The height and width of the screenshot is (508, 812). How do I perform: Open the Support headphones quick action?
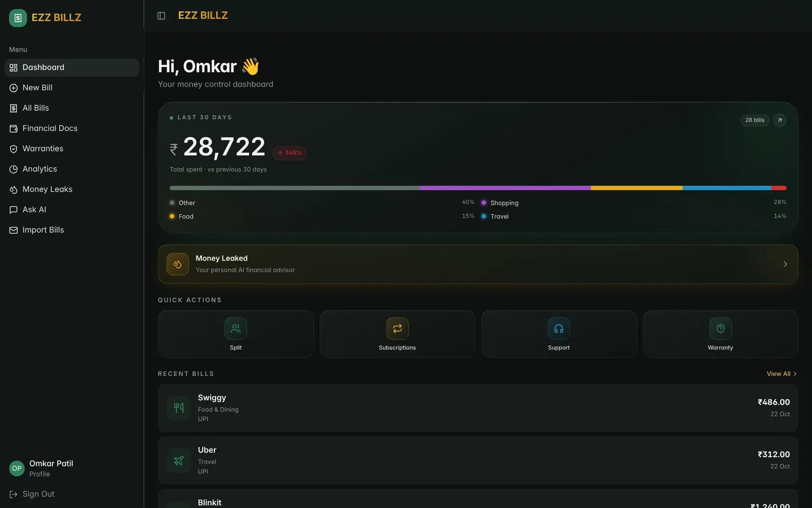pyautogui.click(x=559, y=334)
